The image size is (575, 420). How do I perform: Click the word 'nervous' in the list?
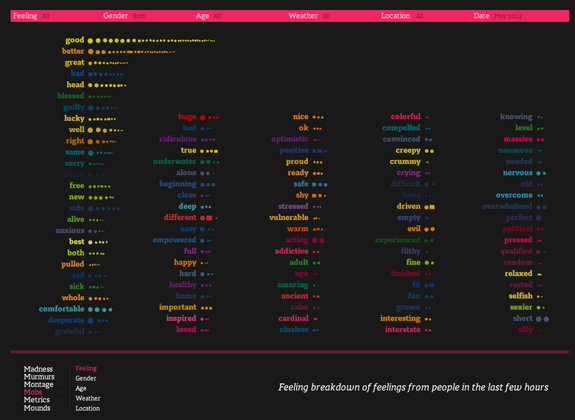[518, 173]
